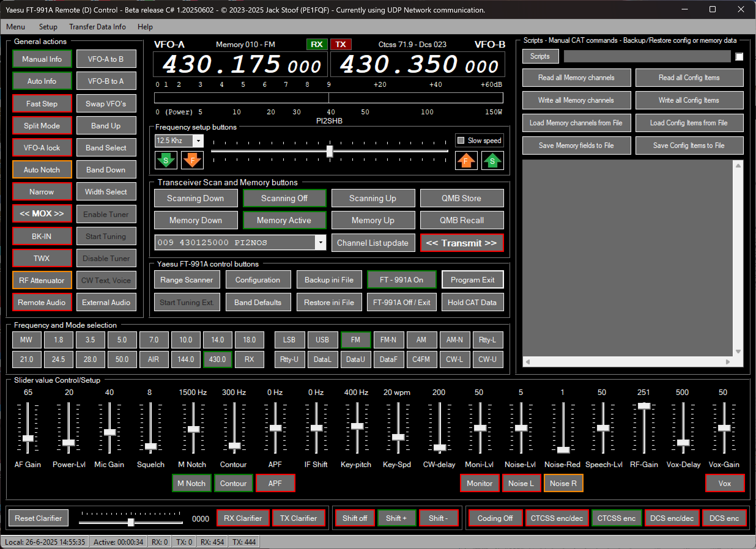Toggle the Auto Notch function
The height and width of the screenshot is (549, 756).
point(42,170)
